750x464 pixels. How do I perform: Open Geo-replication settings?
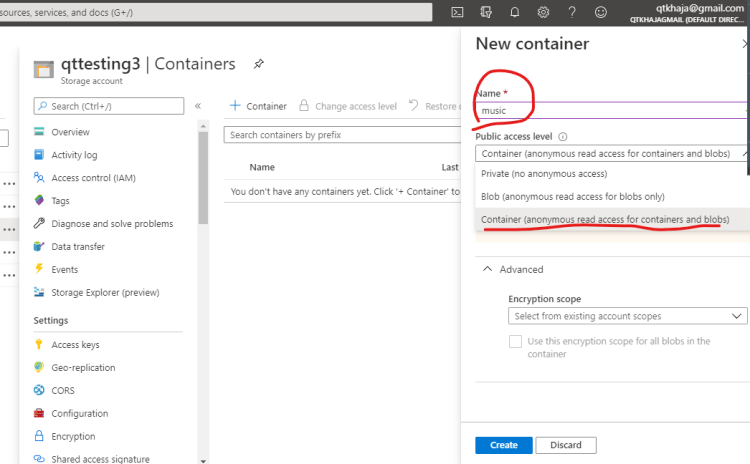coord(83,368)
